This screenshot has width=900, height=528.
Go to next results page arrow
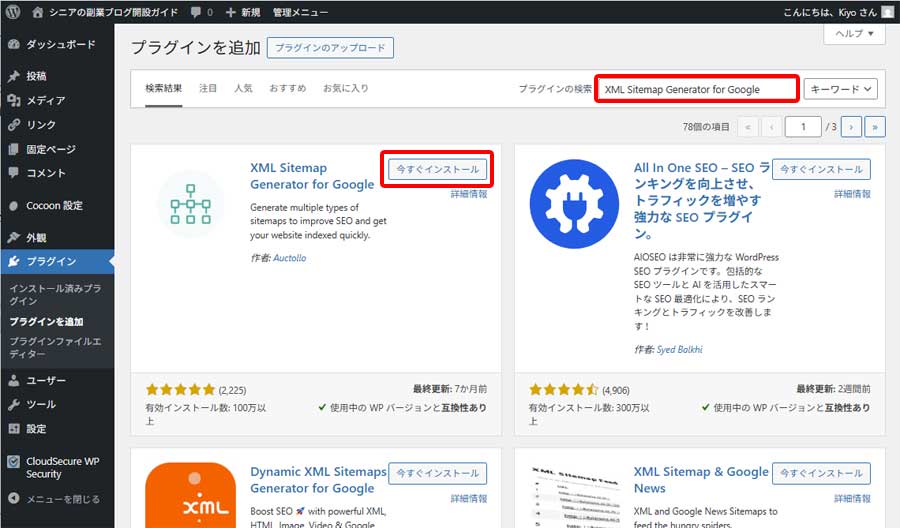pos(851,127)
